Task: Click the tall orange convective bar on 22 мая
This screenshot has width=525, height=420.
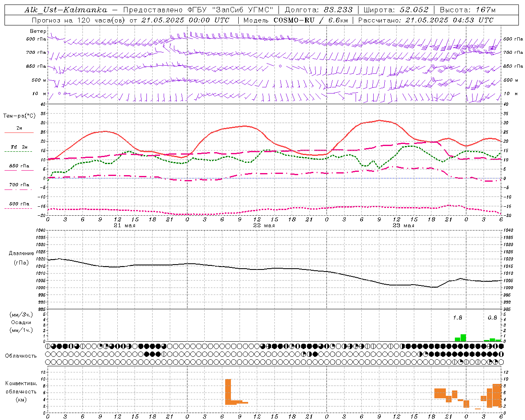Action: [228, 392]
